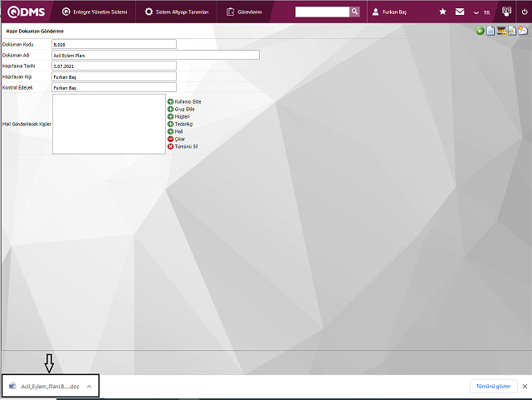
Task: Click the Hazır Doküman Gönderme heading
Action: (35, 31)
